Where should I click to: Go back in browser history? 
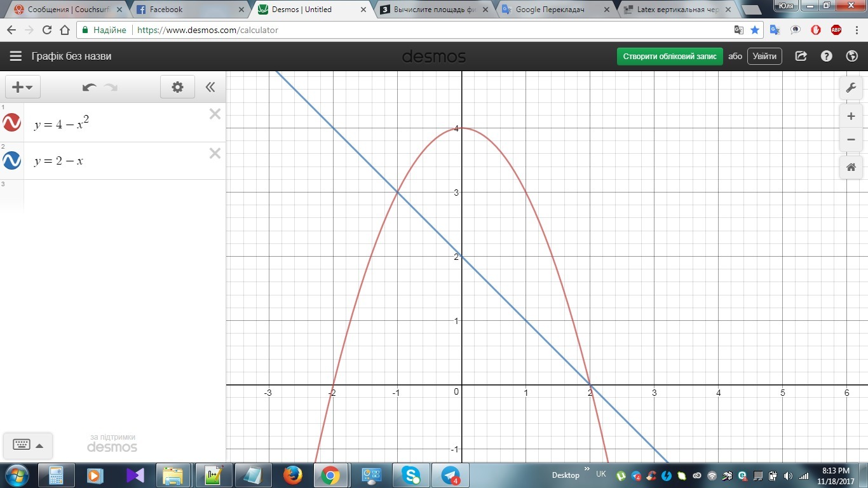pyautogui.click(x=11, y=30)
